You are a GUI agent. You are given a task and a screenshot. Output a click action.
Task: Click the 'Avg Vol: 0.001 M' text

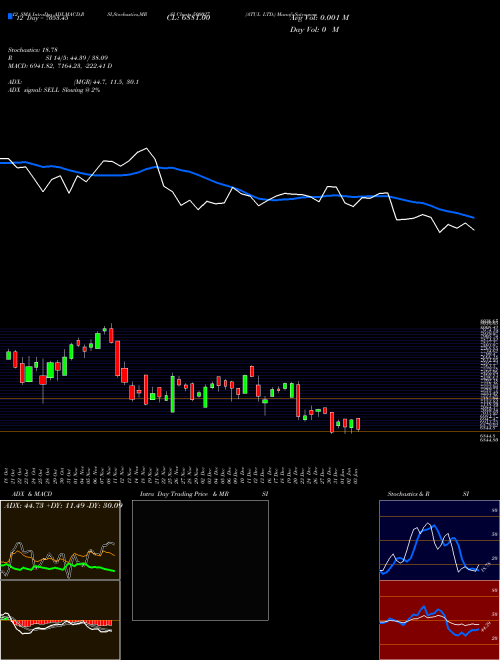[319, 18]
